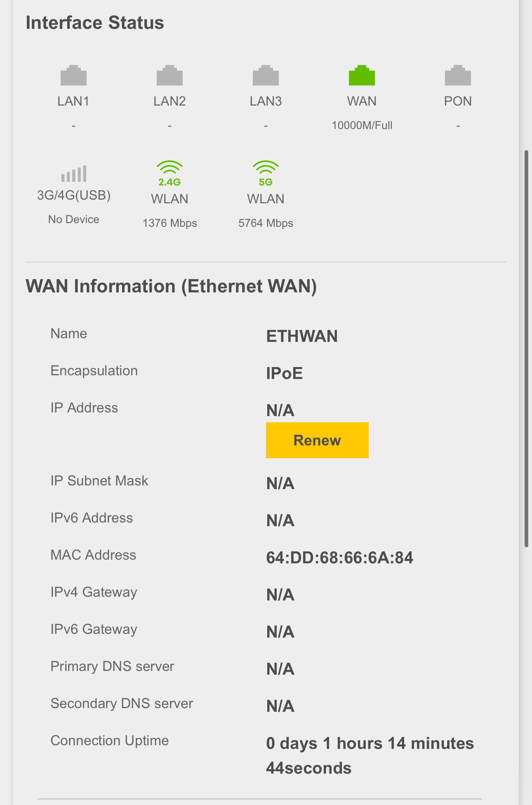Click the page's vertical scrollbar thumb
The height and width of the screenshot is (805, 532).
pyautogui.click(x=526, y=348)
